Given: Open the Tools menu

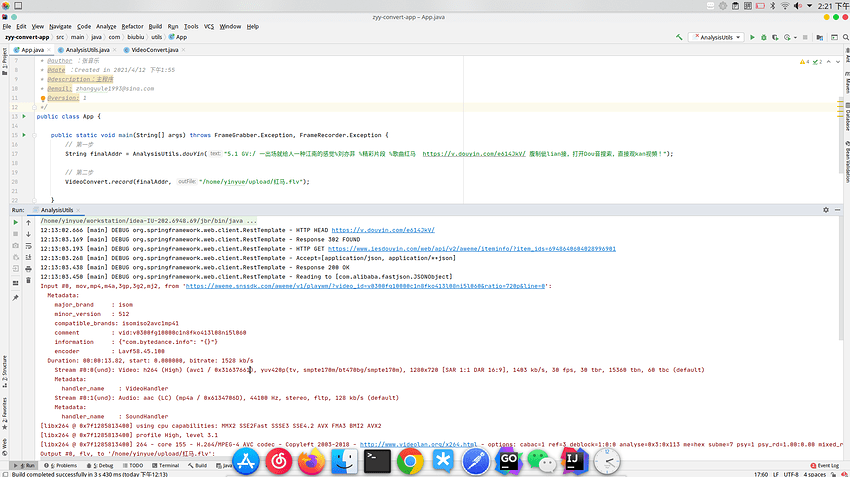Looking at the screenshot, I should [x=191, y=27].
